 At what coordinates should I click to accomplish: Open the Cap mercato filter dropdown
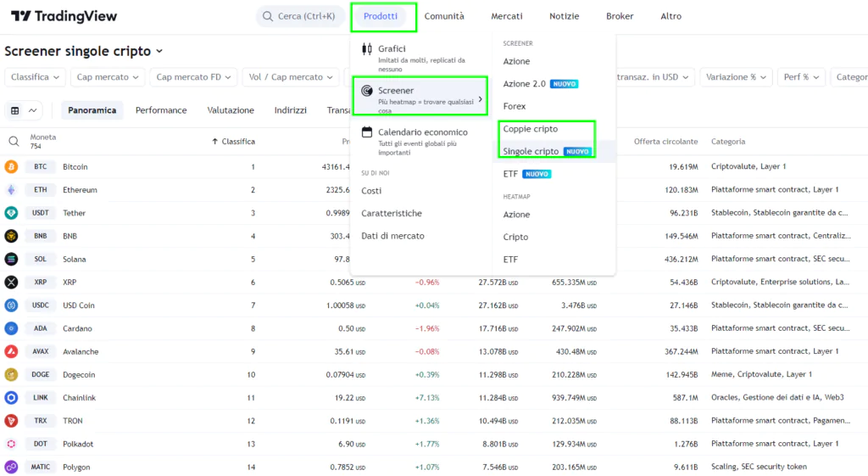tap(108, 77)
